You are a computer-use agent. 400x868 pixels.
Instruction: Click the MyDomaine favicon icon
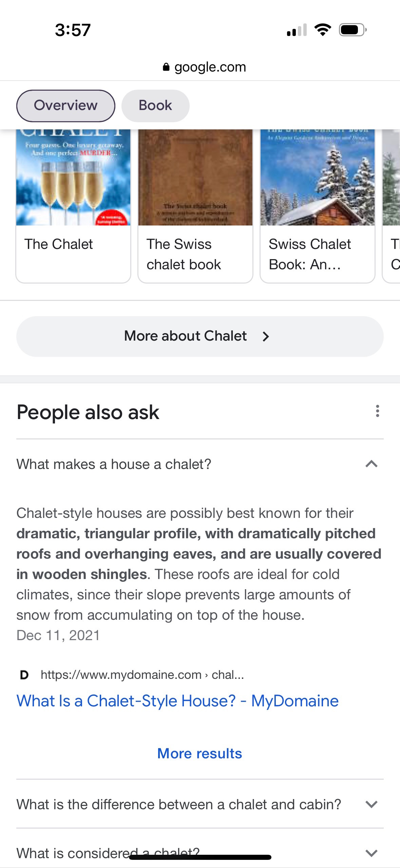24,675
